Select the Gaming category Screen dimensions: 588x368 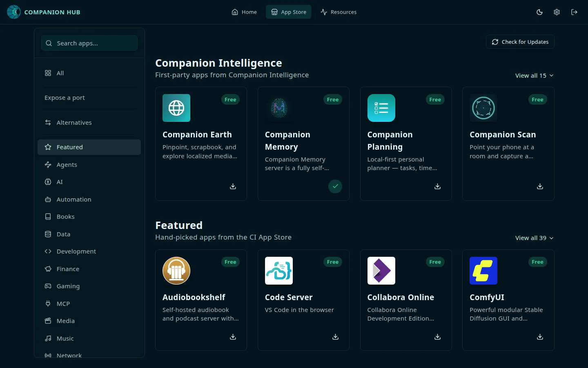coord(89,286)
